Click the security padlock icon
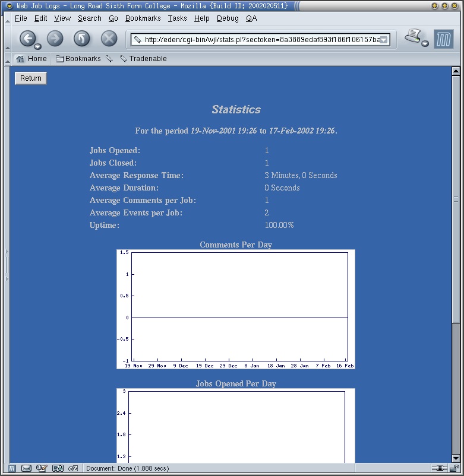The image size is (464, 476). click(x=454, y=468)
